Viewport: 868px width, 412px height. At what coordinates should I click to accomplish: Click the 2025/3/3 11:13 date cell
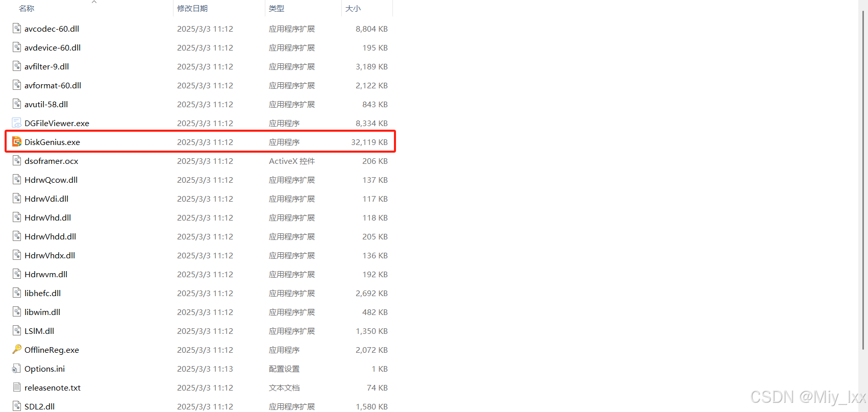click(x=205, y=369)
